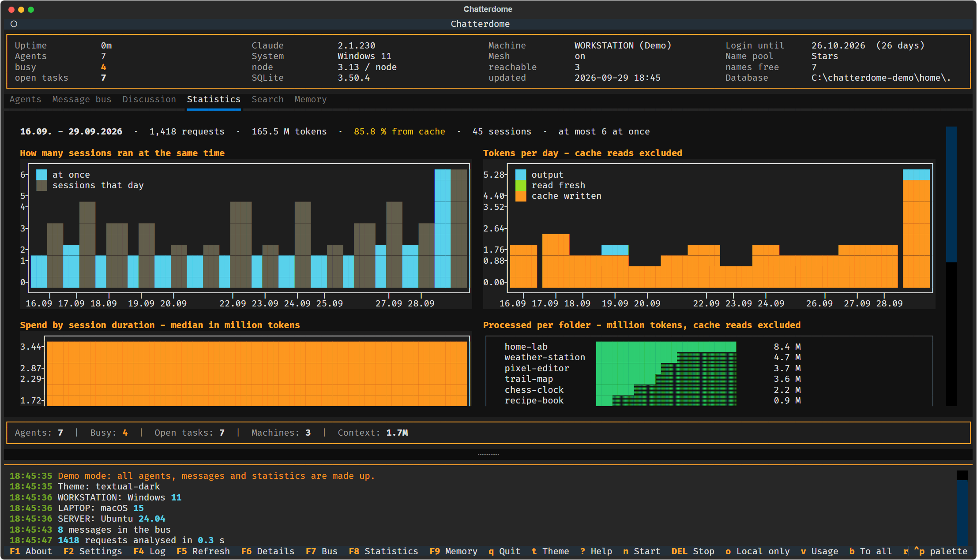977x560 pixels.
Task: Click 'Spend by session duration' chart title
Action: tap(160, 325)
